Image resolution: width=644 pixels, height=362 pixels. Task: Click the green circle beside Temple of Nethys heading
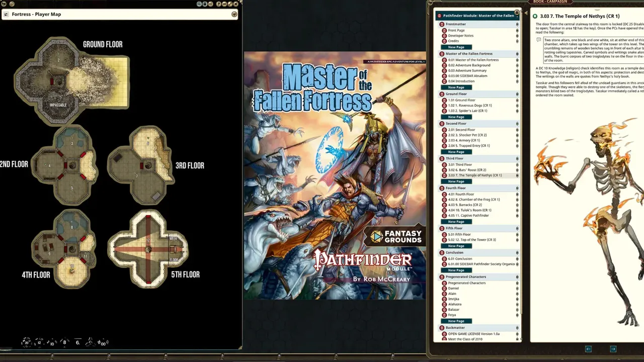pyautogui.click(x=535, y=16)
